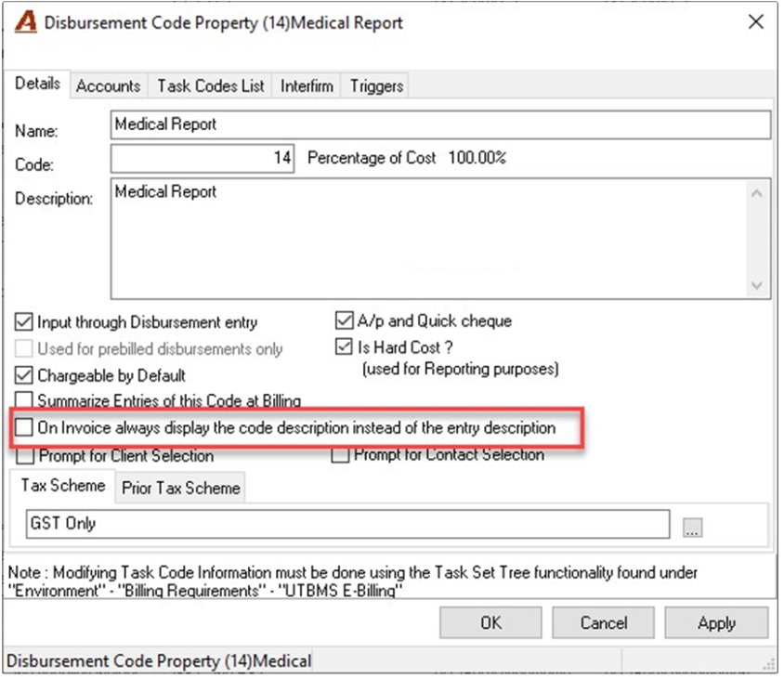Viewport: 784px width, 679px height.
Task: Click the status bar Disbursement Code Property text
Action: coord(159,661)
